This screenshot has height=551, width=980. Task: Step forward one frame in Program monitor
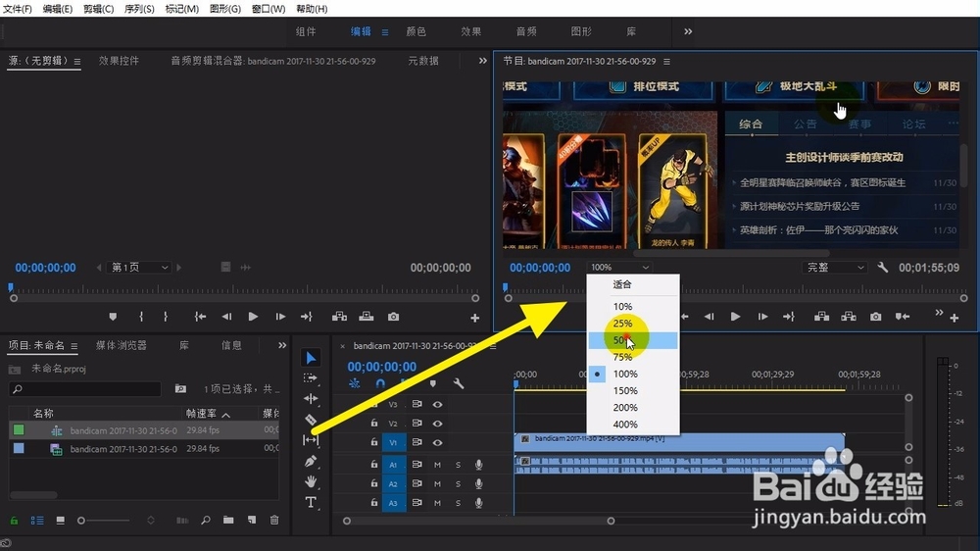762,317
